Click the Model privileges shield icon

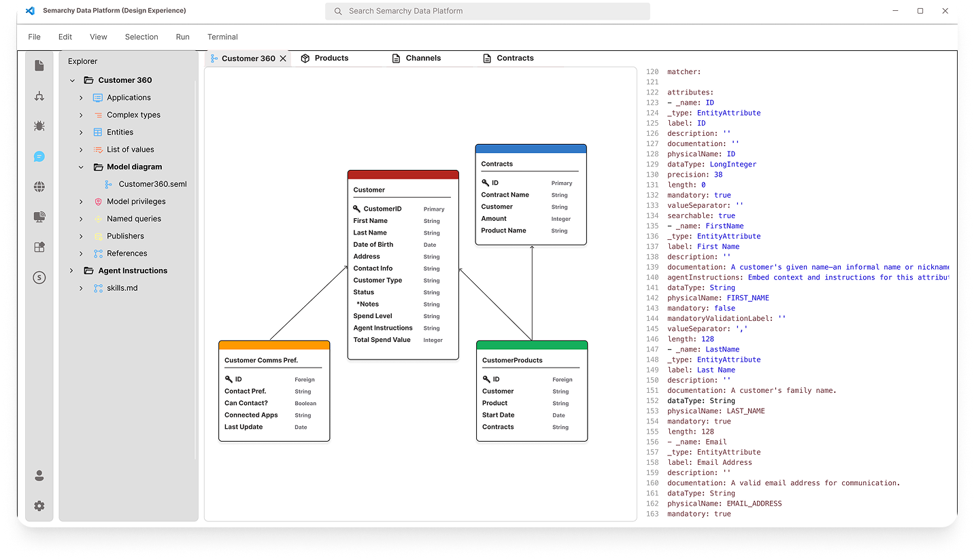[x=98, y=202]
